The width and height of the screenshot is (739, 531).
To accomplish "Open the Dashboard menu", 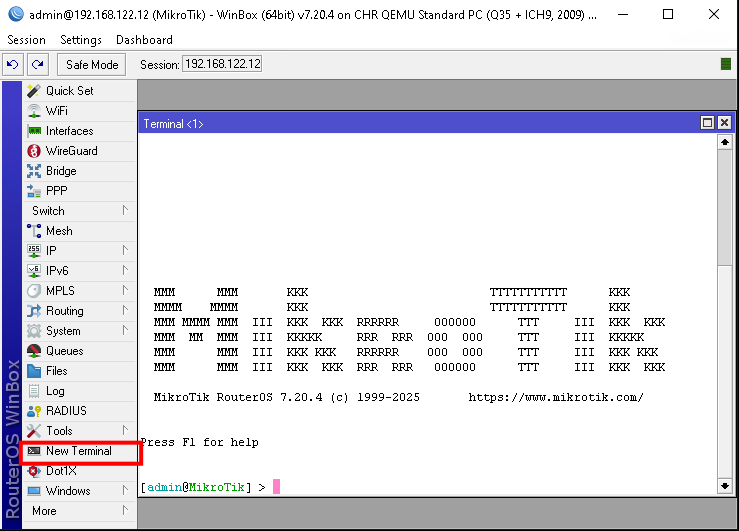I will (x=144, y=40).
